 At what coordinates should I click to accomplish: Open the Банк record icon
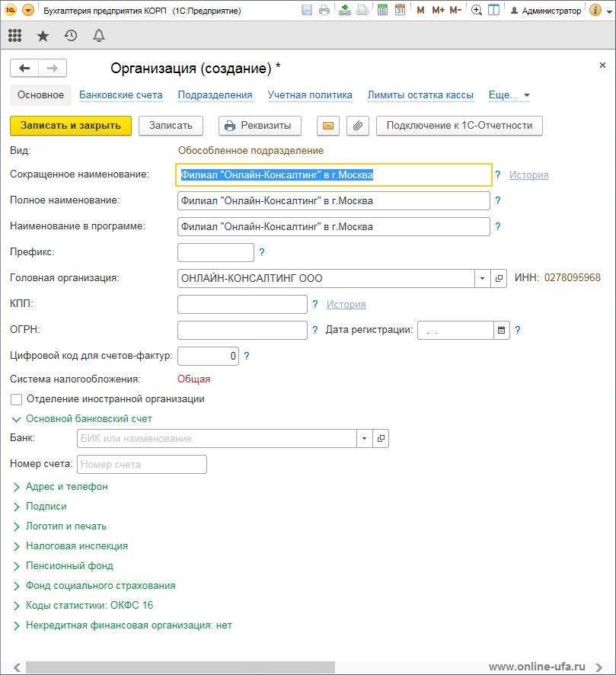tap(381, 439)
